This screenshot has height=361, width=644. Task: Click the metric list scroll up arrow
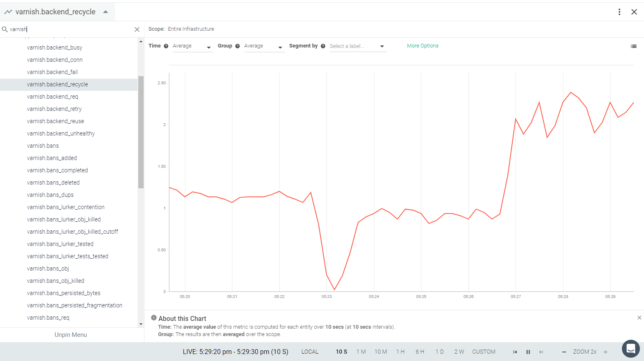(x=141, y=41)
